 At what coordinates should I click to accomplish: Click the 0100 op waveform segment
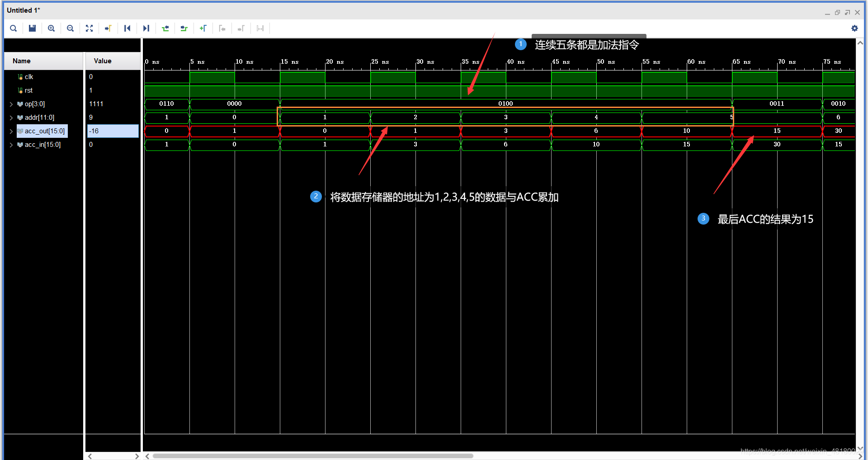pos(505,103)
